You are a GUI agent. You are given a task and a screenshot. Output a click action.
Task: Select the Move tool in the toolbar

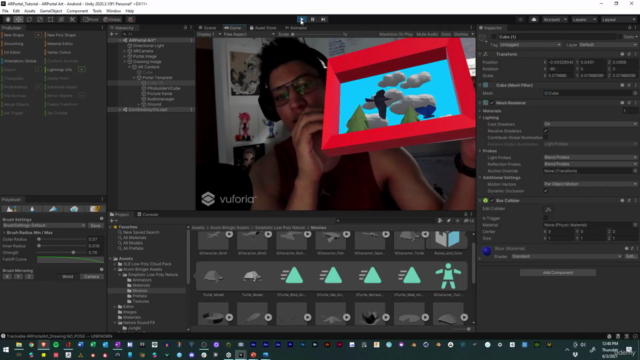pyautogui.click(x=18, y=19)
